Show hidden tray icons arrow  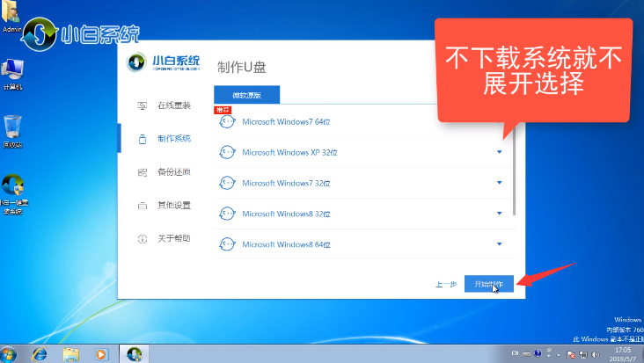coord(558,355)
